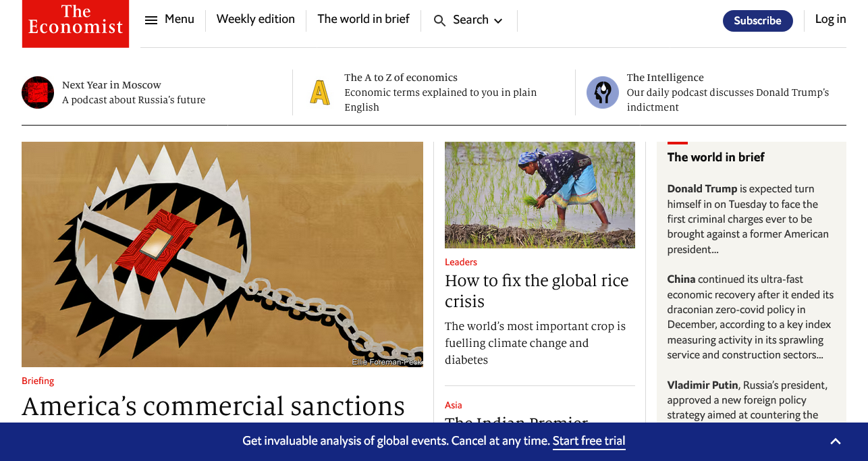
Task: Read How to fix the global rice crisis
Action: click(537, 291)
